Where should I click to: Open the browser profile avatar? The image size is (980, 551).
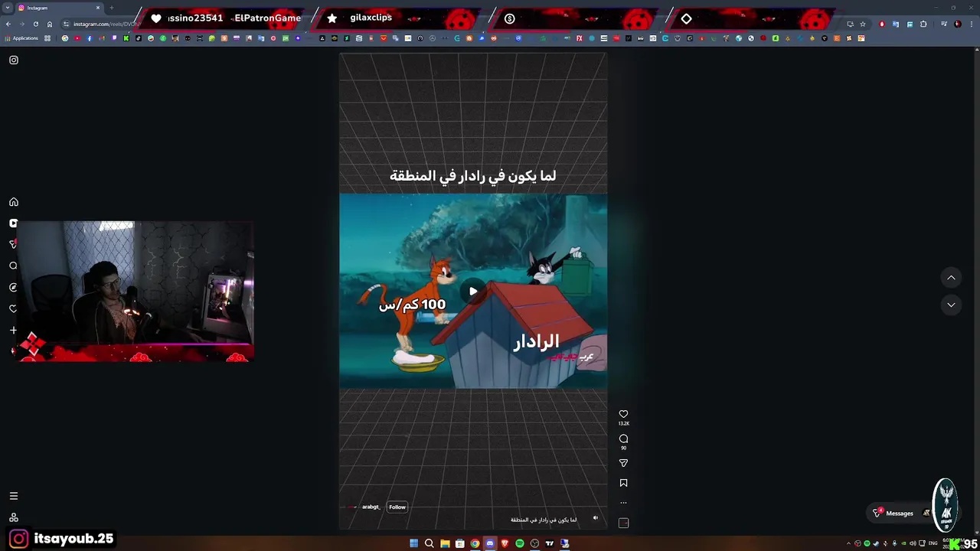[x=958, y=24]
